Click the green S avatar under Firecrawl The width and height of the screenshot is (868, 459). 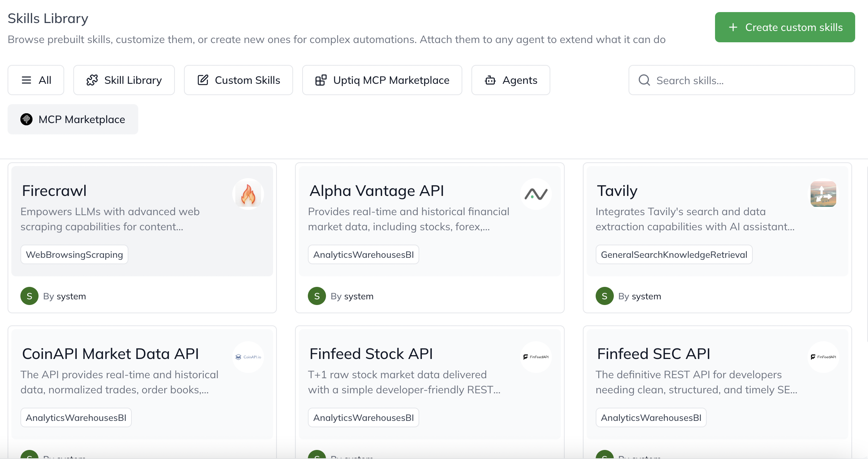click(x=29, y=296)
